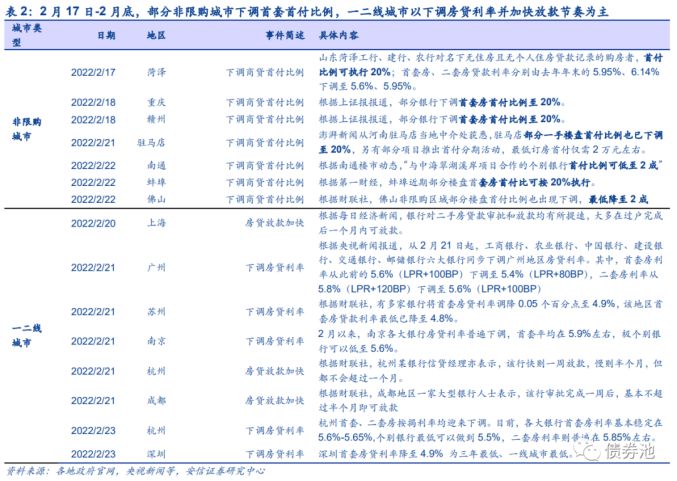Select the 广州 region cell
The height and width of the screenshot is (481, 677).
point(156,268)
